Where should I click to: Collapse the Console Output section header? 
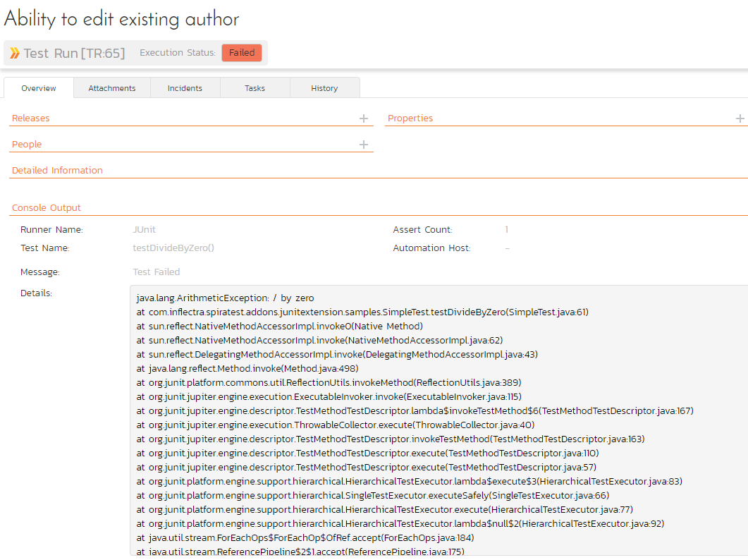tap(47, 208)
